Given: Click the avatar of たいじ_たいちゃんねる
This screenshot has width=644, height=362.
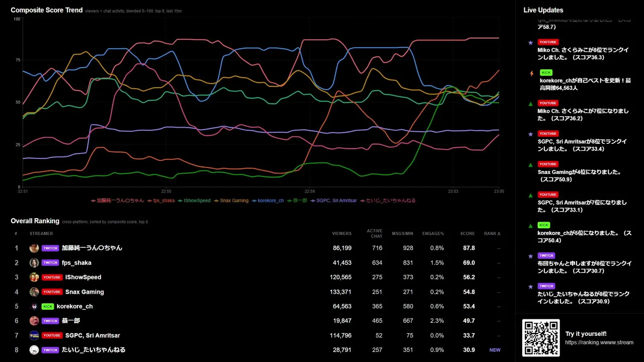Looking at the screenshot, I should tap(34, 350).
